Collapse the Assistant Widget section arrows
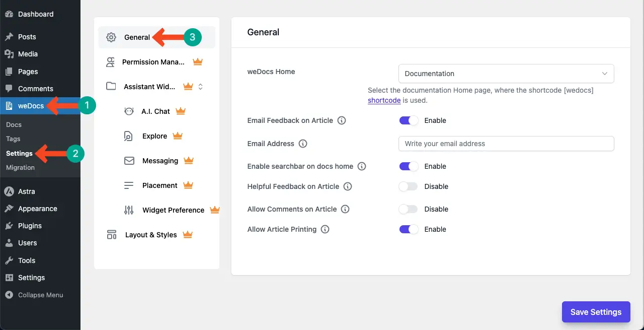Image resolution: width=644 pixels, height=330 pixels. (x=200, y=87)
